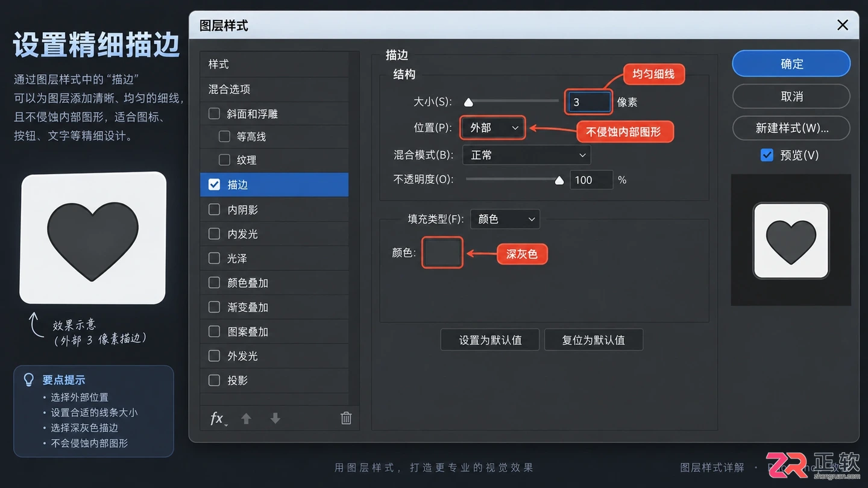The width and height of the screenshot is (868, 488).
Task: Enable the 颜色叠加 checkbox
Action: point(214,283)
